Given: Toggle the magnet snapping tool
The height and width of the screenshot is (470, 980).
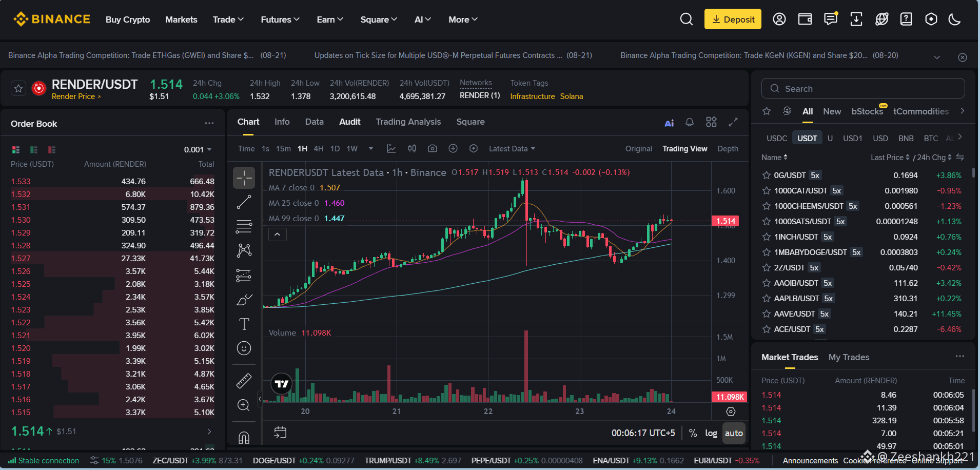Looking at the screenshot, I should [x=244, y=437].
